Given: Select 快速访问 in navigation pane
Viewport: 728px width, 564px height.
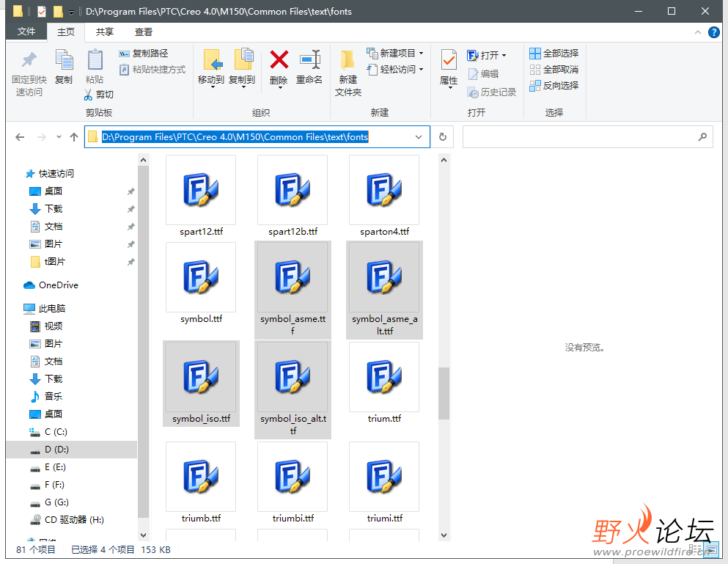Looking at the screenshot, I should tap(50, 174).
